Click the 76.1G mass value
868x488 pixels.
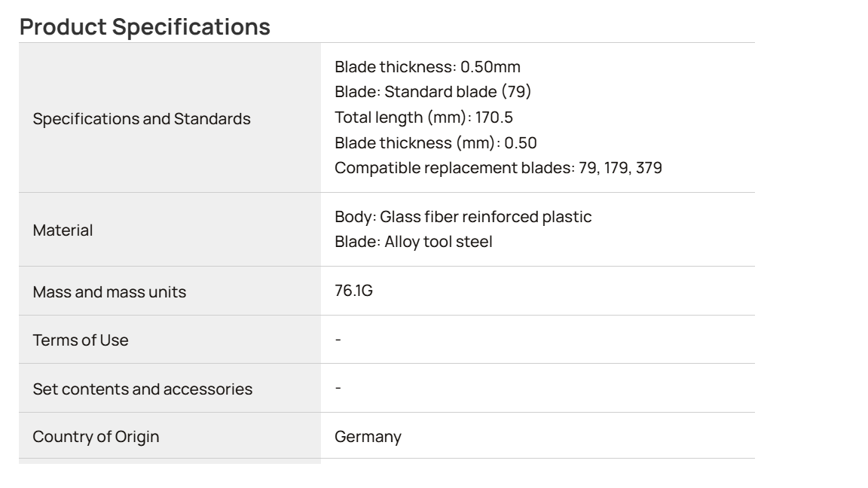(x=353, y=291)
